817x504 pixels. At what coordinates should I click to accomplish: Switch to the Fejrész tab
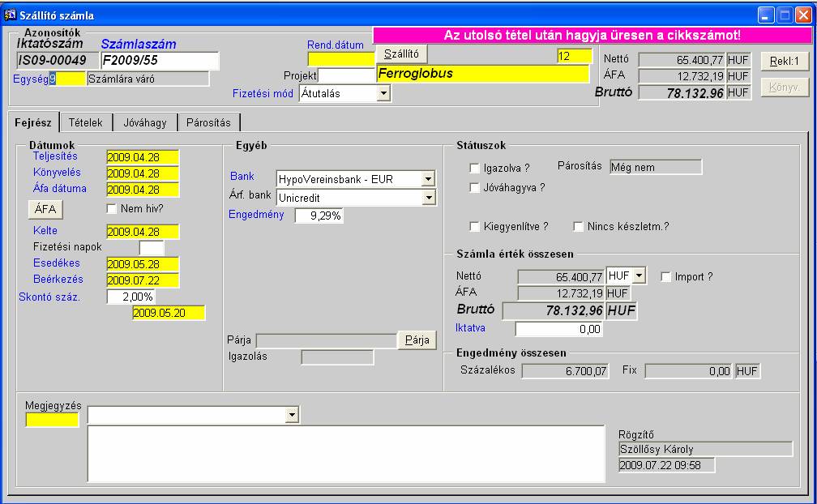coord(33,123)
